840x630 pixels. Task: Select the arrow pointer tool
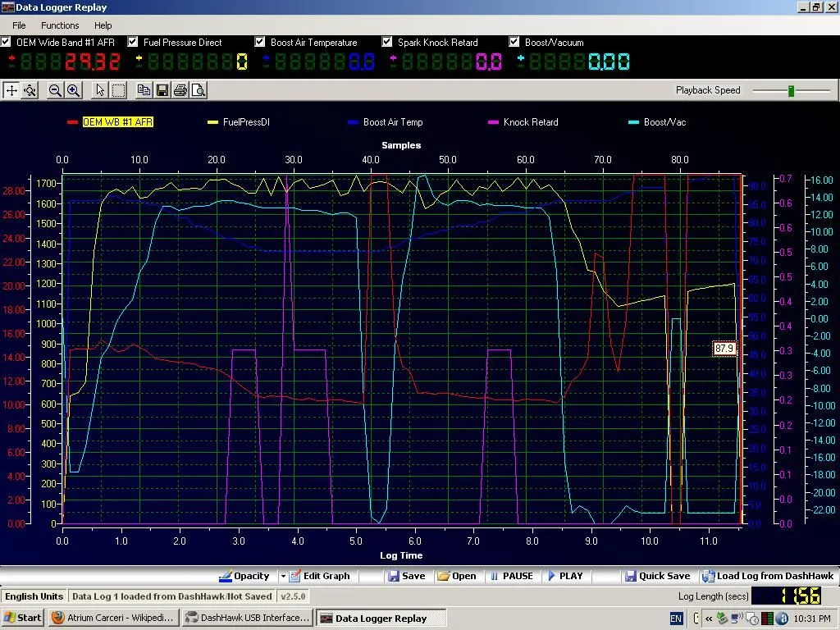(99, 90)
